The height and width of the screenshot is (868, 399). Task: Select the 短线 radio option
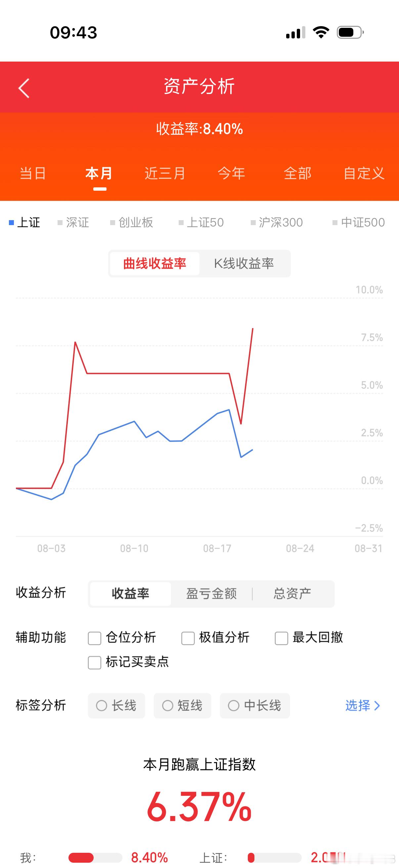pos(183,705)
